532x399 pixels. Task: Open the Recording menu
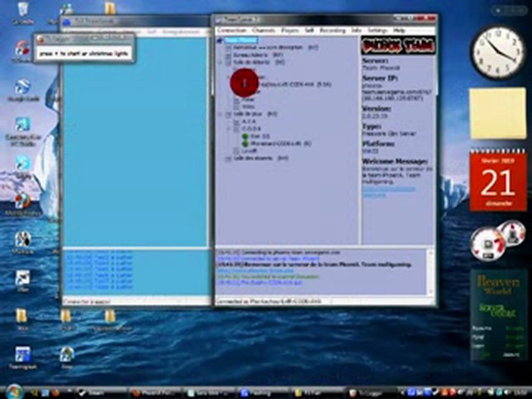coord(332,30)
